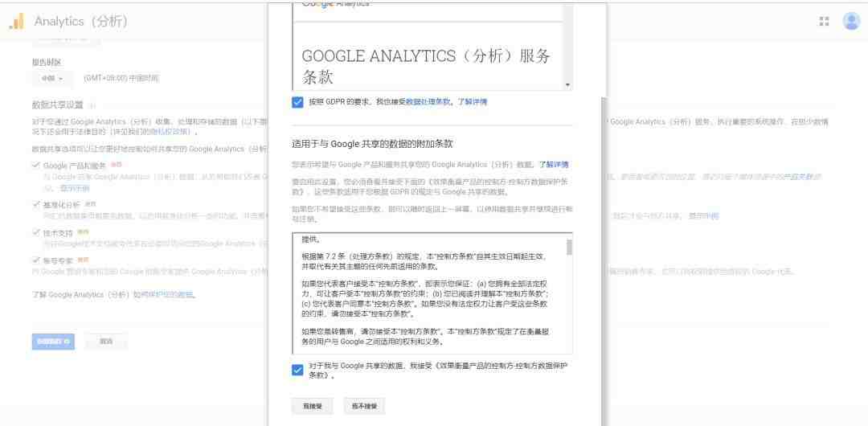Click the dialog's vertical scrollbar on right edge
The height and width of the screenshot is (426, 868).
[604, 260]
